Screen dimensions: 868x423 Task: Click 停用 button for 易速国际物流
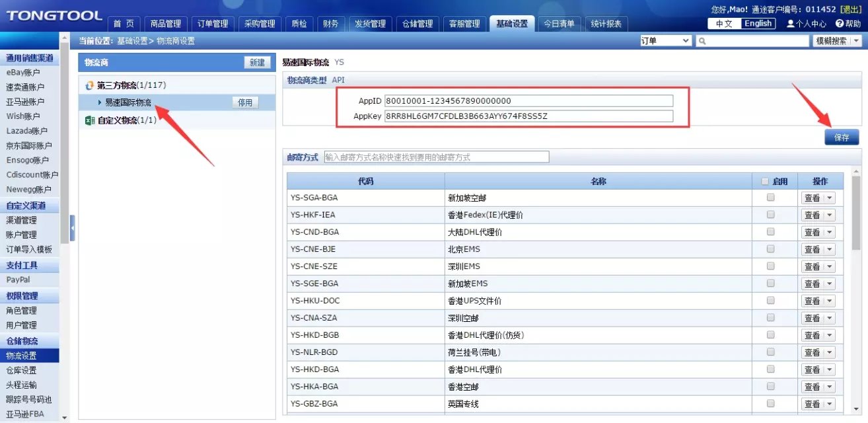245,102
